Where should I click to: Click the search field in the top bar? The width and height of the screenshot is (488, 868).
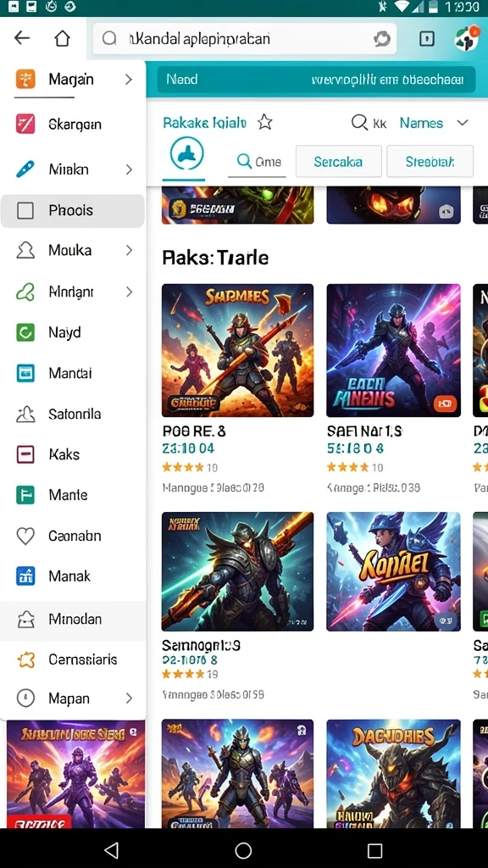tap(245, 38)
